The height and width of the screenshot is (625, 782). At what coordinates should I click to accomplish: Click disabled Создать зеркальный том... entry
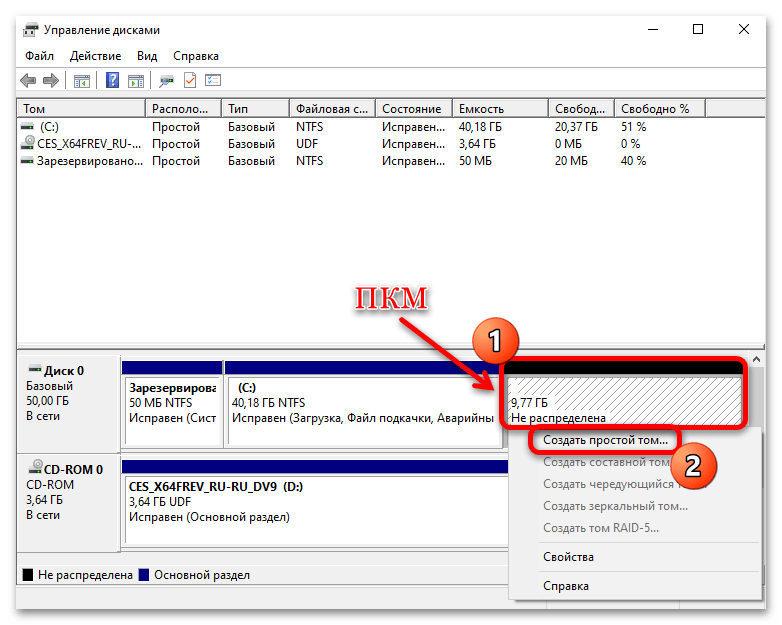(x=615, y=506)
